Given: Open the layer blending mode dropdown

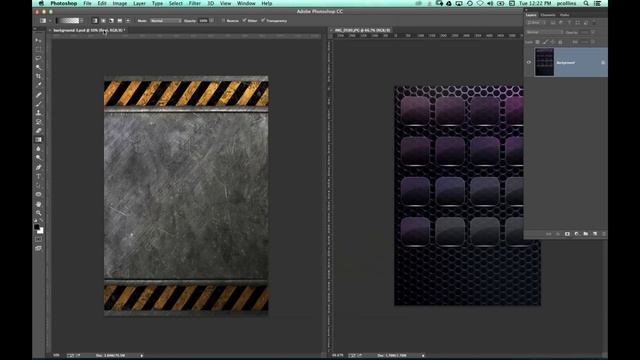Looking at the screenshot, I should (544, 32).
